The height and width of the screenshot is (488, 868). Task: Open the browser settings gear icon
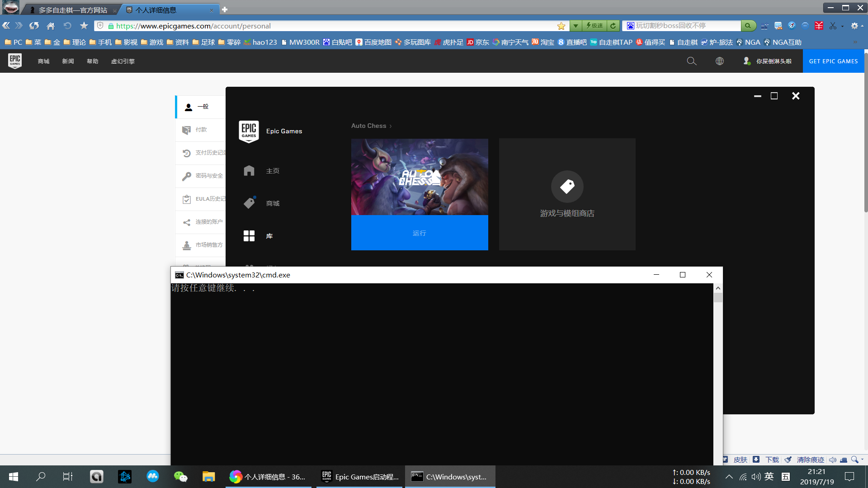[x=854, y=26]
